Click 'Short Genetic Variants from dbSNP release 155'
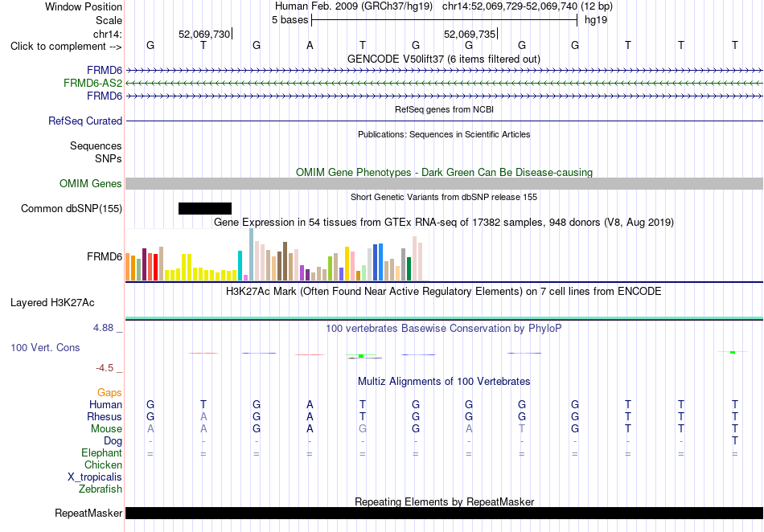The height and width of the screenshot is (532, 764). coord(444,197)
